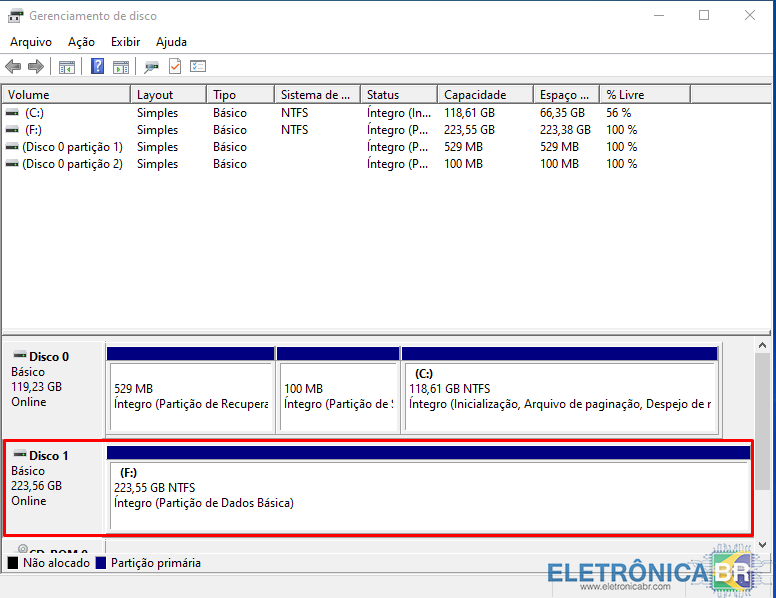Open the Exibir menu

coord(125,42)
